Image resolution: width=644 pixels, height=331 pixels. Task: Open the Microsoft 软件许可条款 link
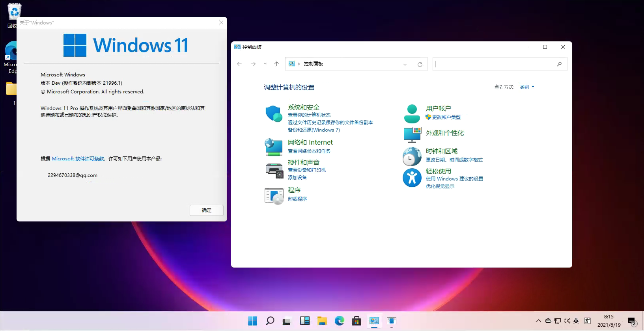(x=78, y=159)
